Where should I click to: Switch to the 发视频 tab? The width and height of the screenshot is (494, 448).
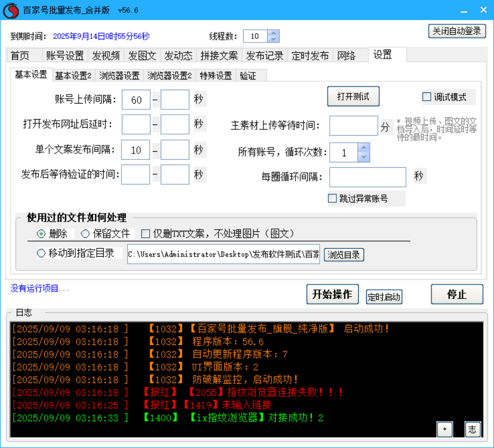point(106,55)
